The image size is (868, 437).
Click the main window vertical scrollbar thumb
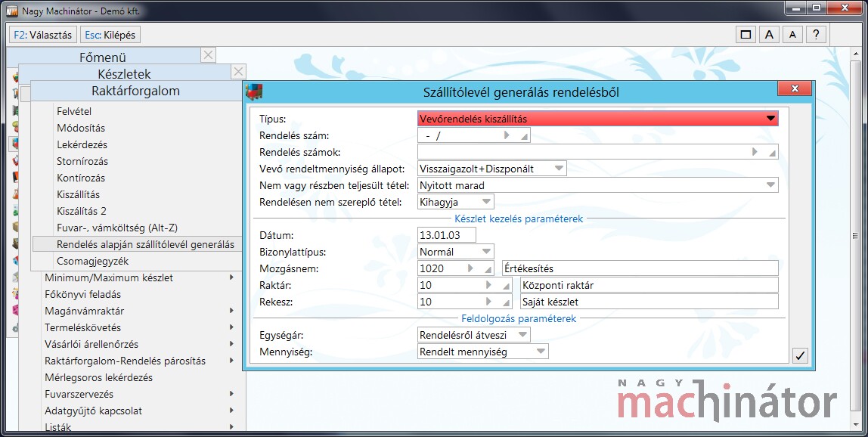(856, 236)
